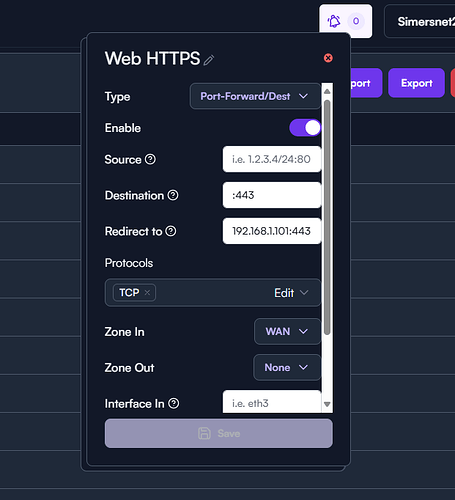The width and height of the screenshot is (455, 500).
Task: Click the Save button
Action: point(219,433)
